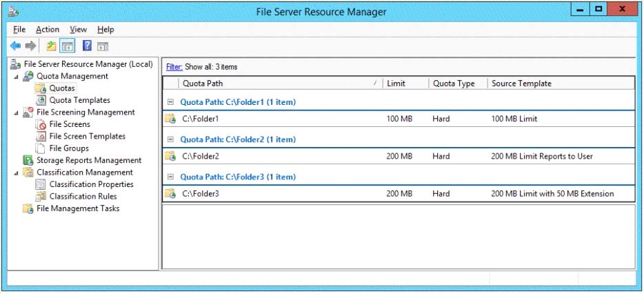The image size is (644, 294).
Task: Select Storage Reports Management node
Action: coord(89,160)
